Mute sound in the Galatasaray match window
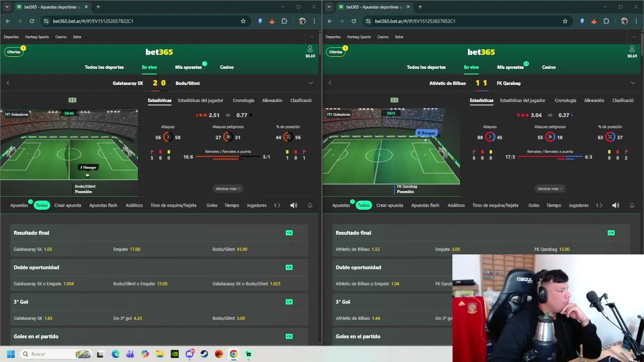 point(294,205)
